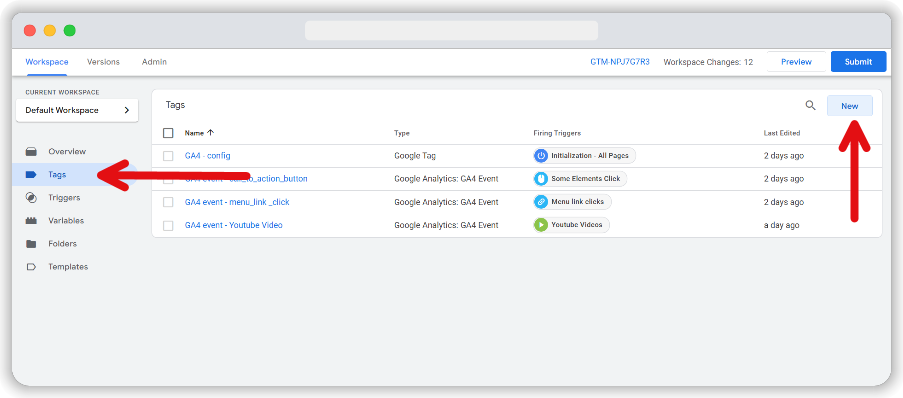Check the menu_link _click row checkbox
Screen dimensions: 903x398
click(168, 202)
